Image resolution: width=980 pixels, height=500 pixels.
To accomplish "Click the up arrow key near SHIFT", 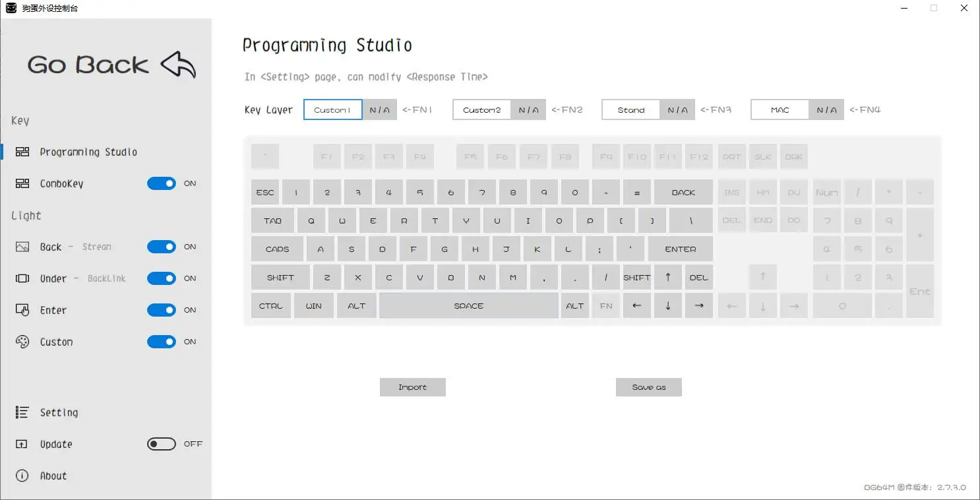I will click(668, 278).
